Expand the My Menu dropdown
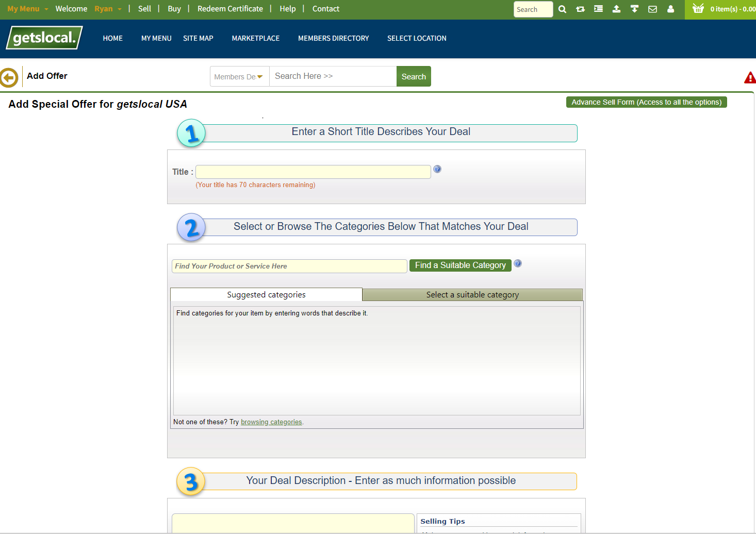The image size is (756, 534). coord(27,9)
